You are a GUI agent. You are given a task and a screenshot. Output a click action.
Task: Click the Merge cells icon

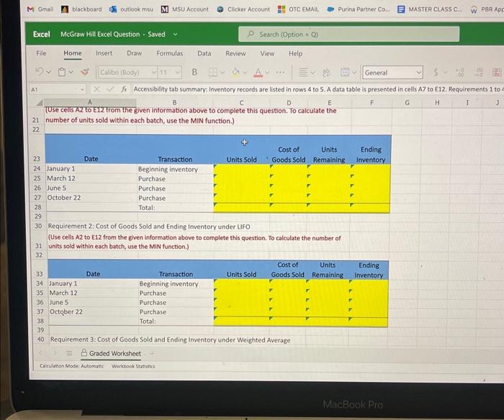point(345,73)
